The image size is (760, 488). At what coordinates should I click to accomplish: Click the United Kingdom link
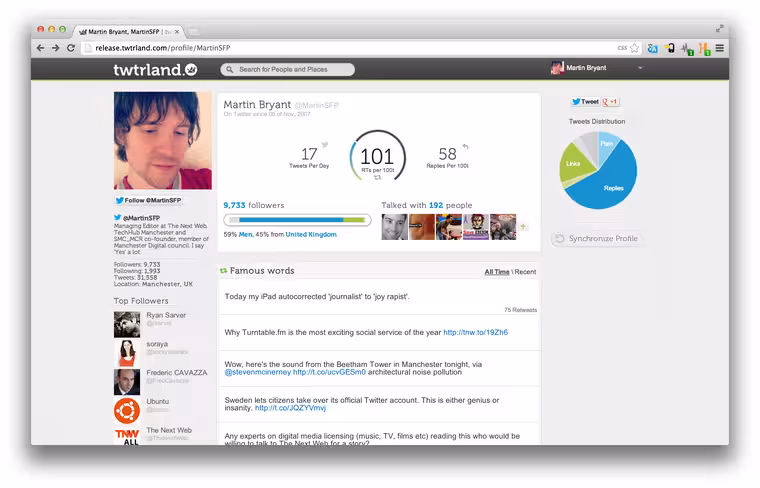pyautogui.click(x=311, y=235)
